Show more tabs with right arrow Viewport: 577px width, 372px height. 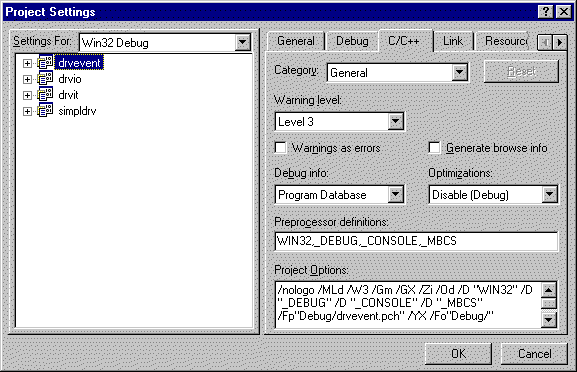pyautogui.click(x=560, y=42)
